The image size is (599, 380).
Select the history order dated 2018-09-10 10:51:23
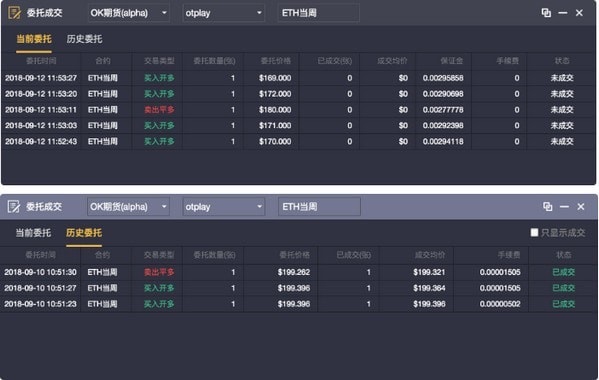[298, 304]
